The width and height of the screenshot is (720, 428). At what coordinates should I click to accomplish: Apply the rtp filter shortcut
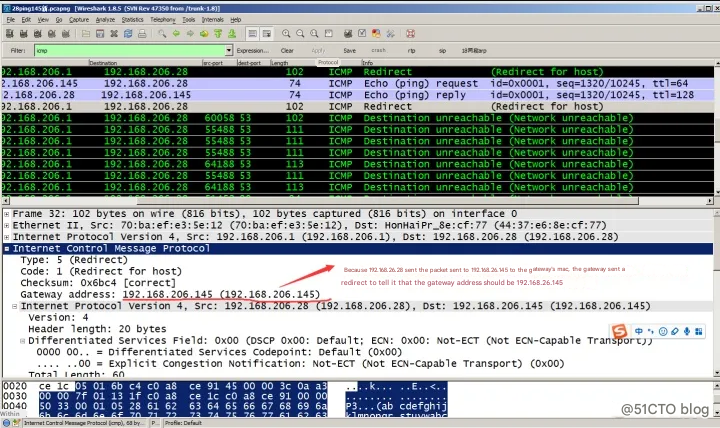click(x=411, y=51)
